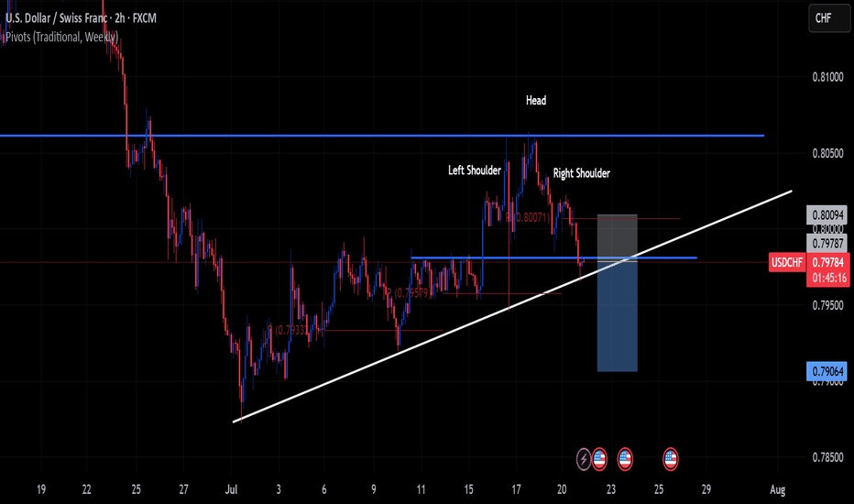
Task: Select the gray stop-loss zone of the short position
Action: (x=617, y=237)
